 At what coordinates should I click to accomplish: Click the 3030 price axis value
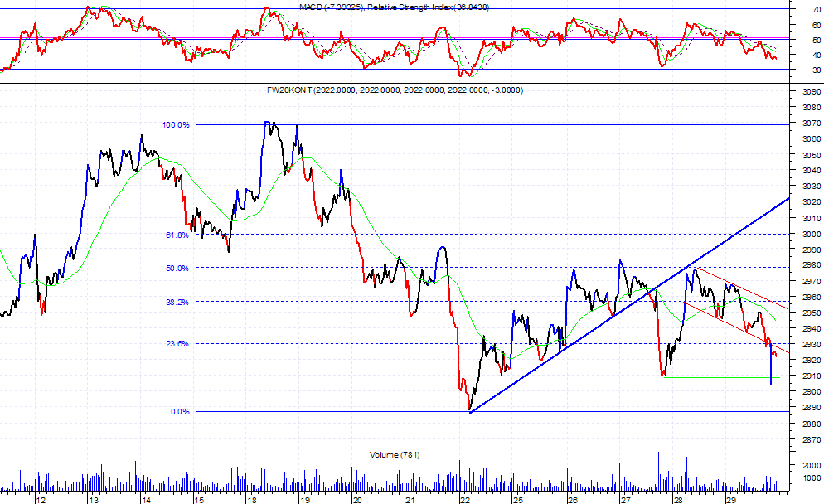point(812,187)
